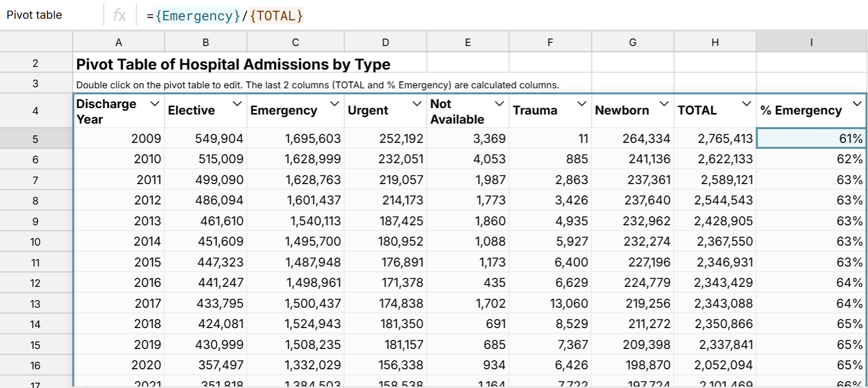Screen dimensions: 868x388
Task: Click the Pivot Table of Hospital Admissions title
Action: (x=233, y=64)
